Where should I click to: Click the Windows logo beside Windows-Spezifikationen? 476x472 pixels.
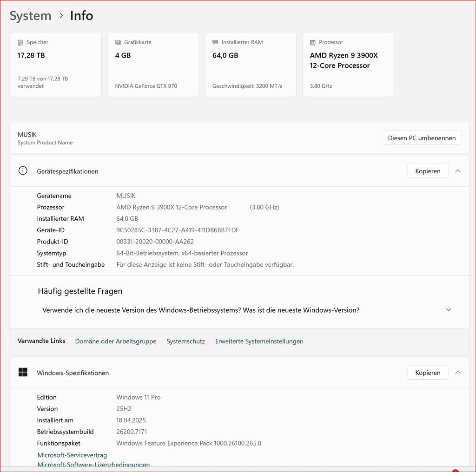(23, 372)
